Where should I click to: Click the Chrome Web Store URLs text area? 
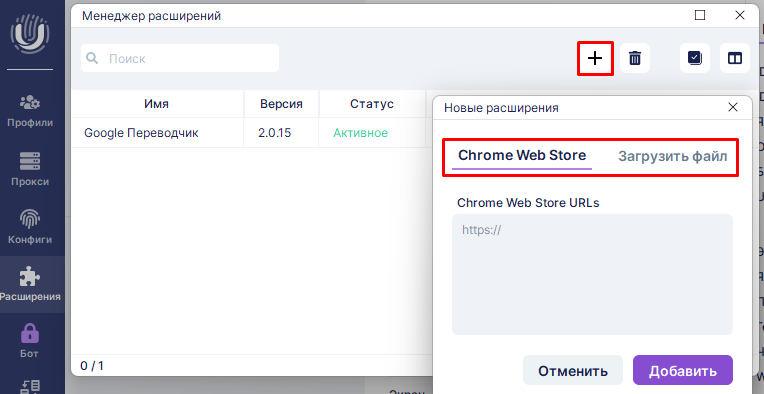pyautogui.click(x=592, y=274)
